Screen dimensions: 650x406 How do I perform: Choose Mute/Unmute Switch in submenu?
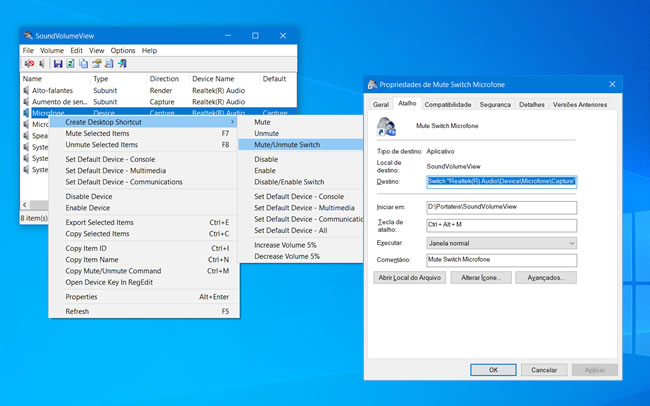[287, 145]
